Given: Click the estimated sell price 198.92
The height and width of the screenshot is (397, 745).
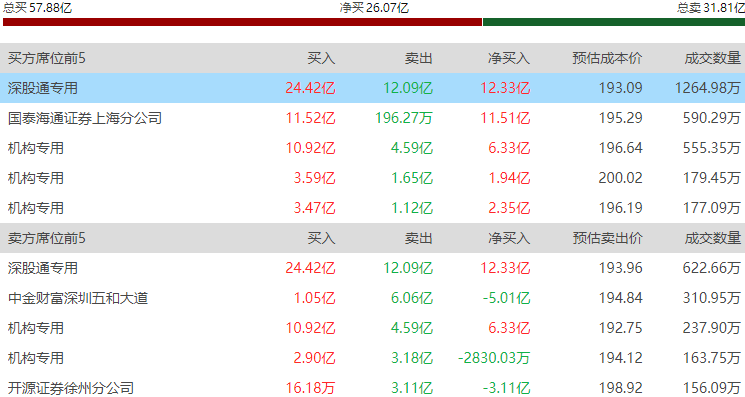Looking at the screenshot, I should coord(621,388).
